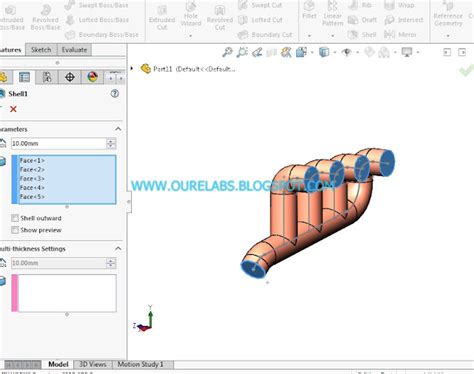Collapse the Multi-thickness Settings section
Image resolution: width=474 pixels, height=374 pixels.
coord(118,249)
